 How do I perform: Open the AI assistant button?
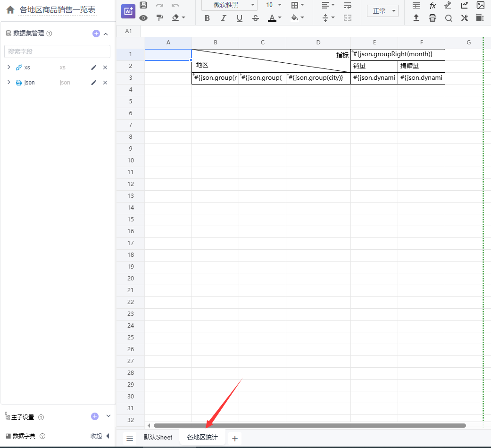pos(128,11)
